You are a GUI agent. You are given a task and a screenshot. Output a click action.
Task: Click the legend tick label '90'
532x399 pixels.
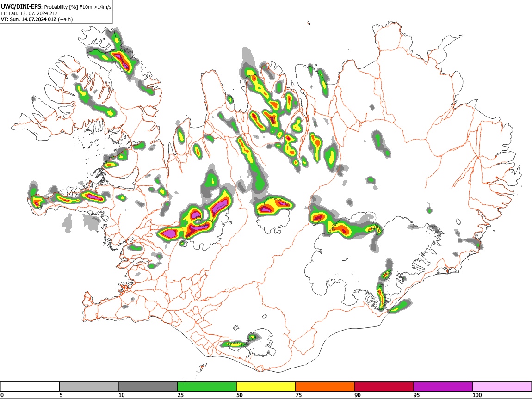358,395
